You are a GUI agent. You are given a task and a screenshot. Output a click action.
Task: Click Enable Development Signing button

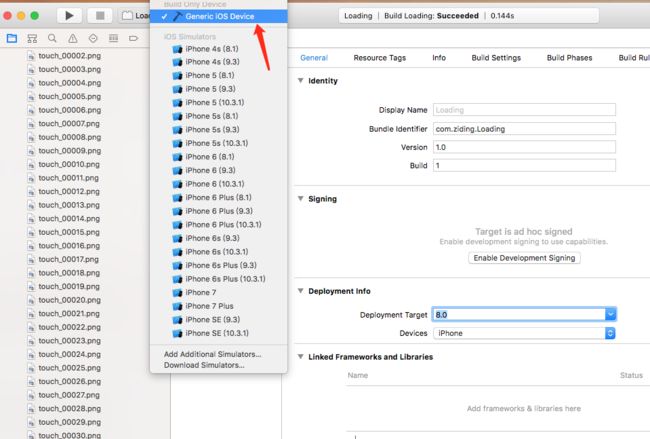[524, 258]
